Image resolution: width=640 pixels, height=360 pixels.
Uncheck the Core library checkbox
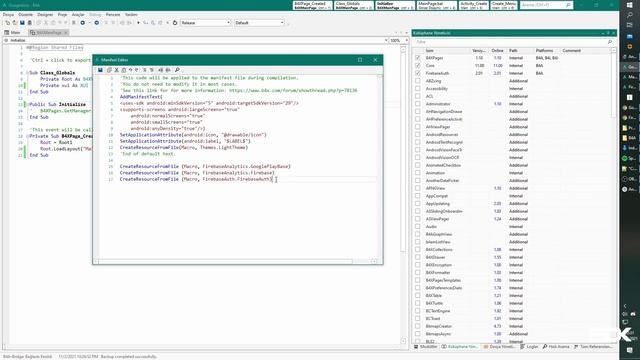[418, 65]
